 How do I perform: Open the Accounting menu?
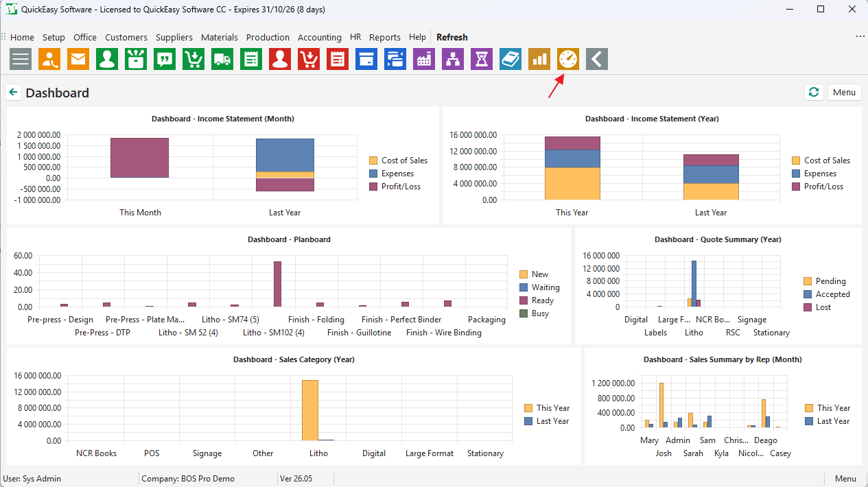pyautogui.click(x=320, y=37)
